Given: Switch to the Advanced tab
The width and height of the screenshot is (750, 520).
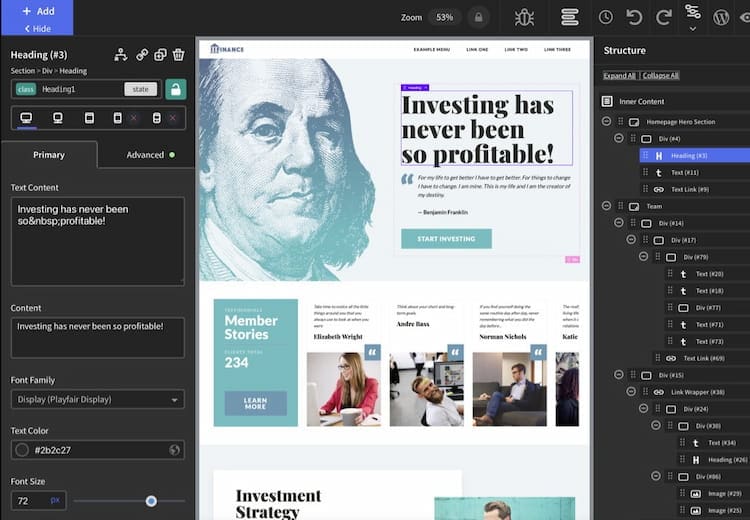Looking at the screenshot, I should (145, 155).
